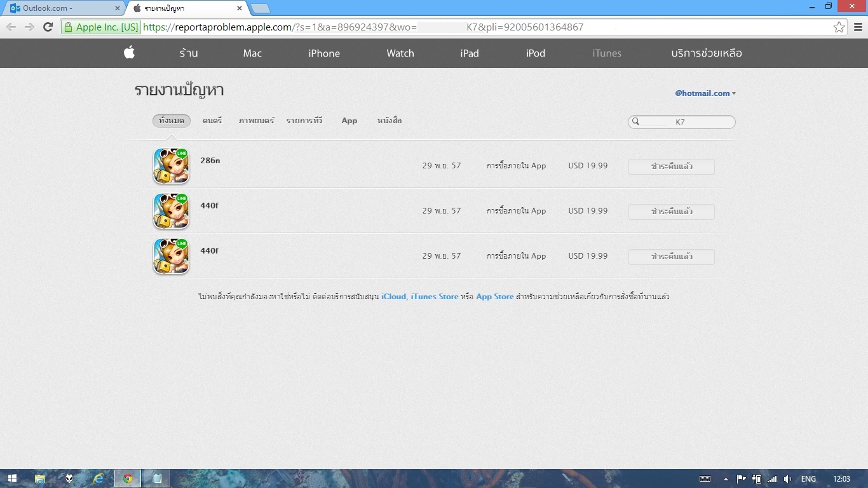Click the USD 19.99 price for 286n

coord(588,166)
